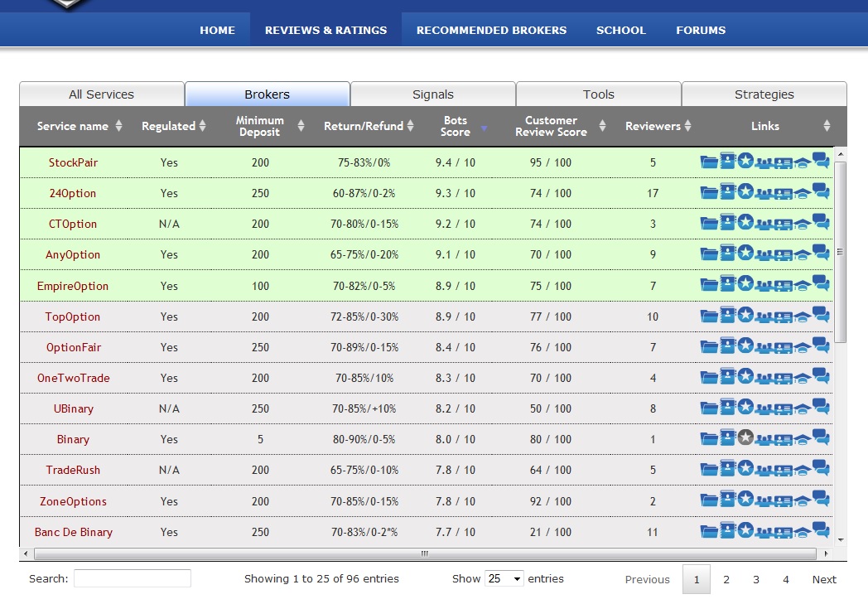Open RECOMMENDED BROKERS in the navigation bar
Image resolution: width=868 pixels, height=604 pixels.
tap(492, 30)
